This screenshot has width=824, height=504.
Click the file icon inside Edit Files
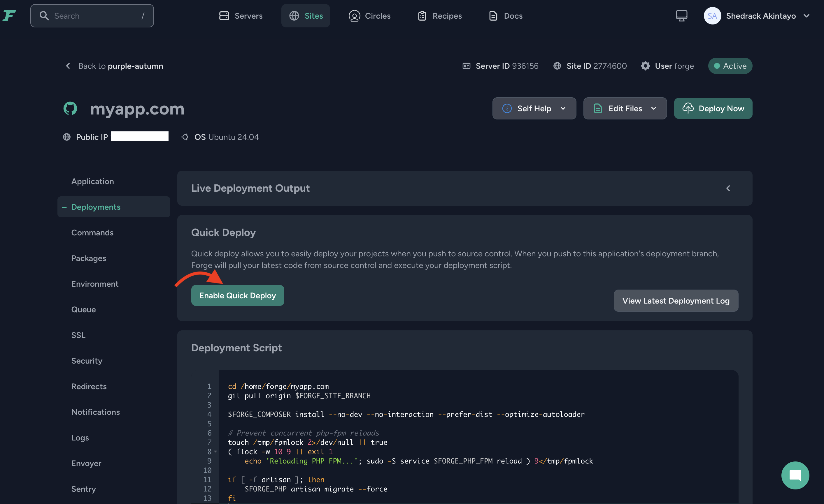click(x=598, y=108)
